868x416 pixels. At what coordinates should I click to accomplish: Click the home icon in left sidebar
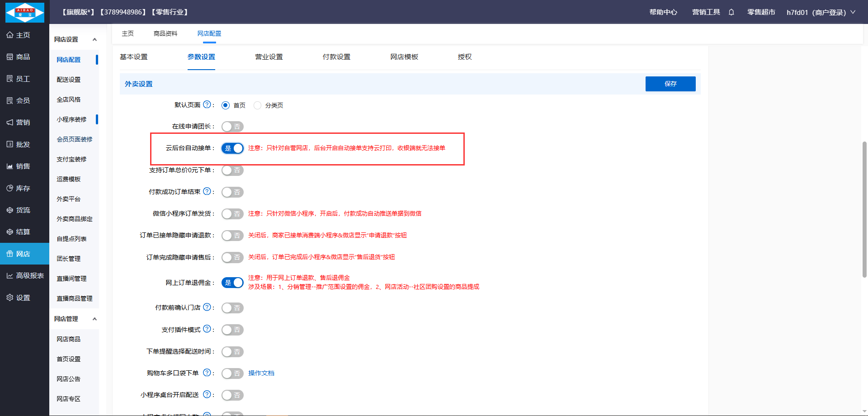[9, 35]
